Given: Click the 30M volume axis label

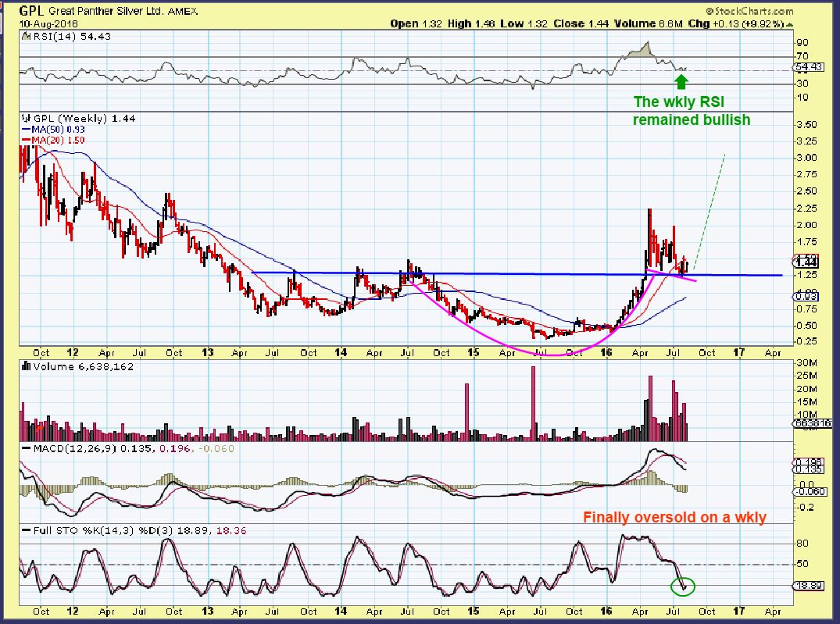Looking at the screenshot, I should tap(806, 362).
